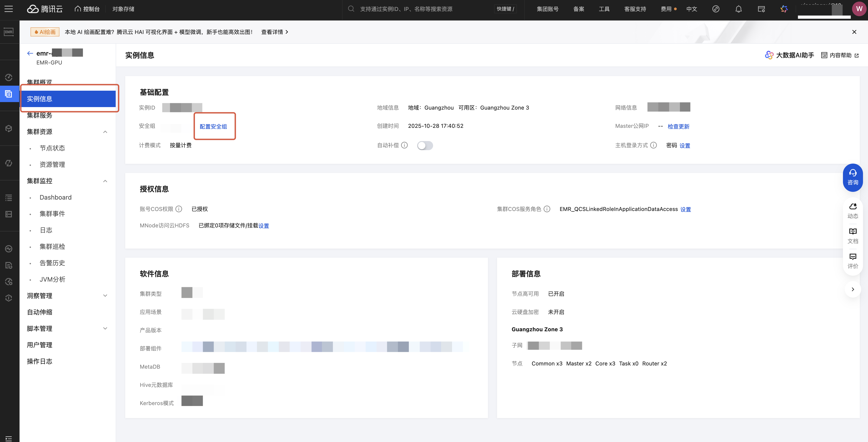
Task: Click the top resource search field
Action: coord(406,9)
